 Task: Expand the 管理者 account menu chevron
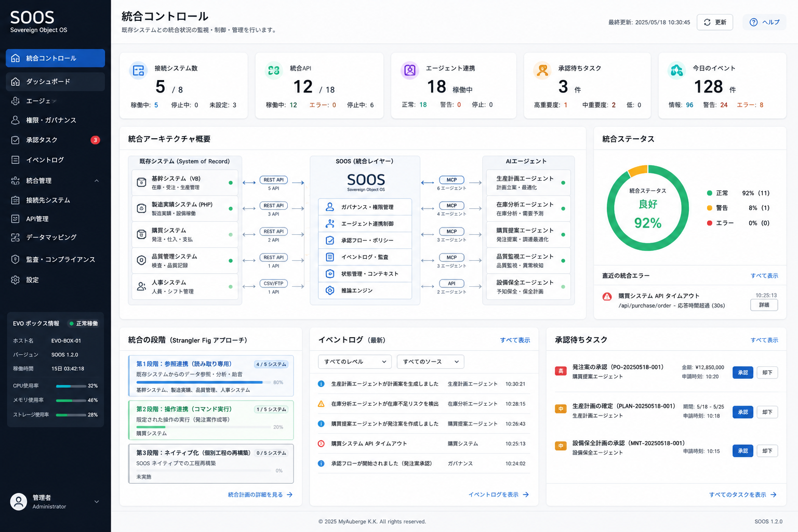pos(97,502)
